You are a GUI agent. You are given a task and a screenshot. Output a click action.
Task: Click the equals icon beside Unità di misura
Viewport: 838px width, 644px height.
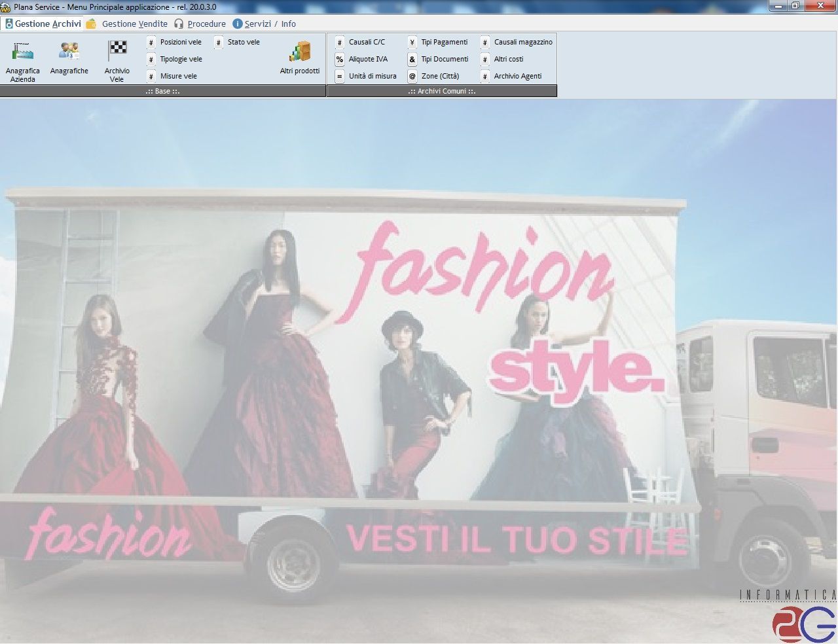click(339, 76)
